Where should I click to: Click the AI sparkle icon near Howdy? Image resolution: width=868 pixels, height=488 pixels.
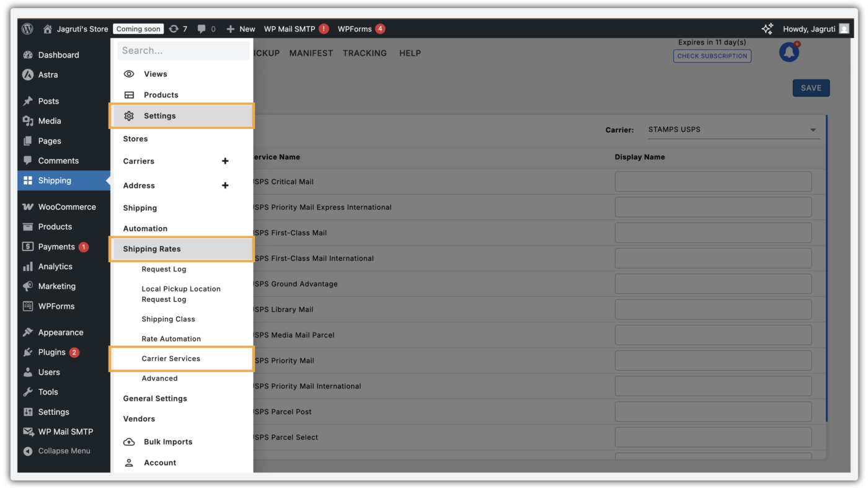[768, 29]
